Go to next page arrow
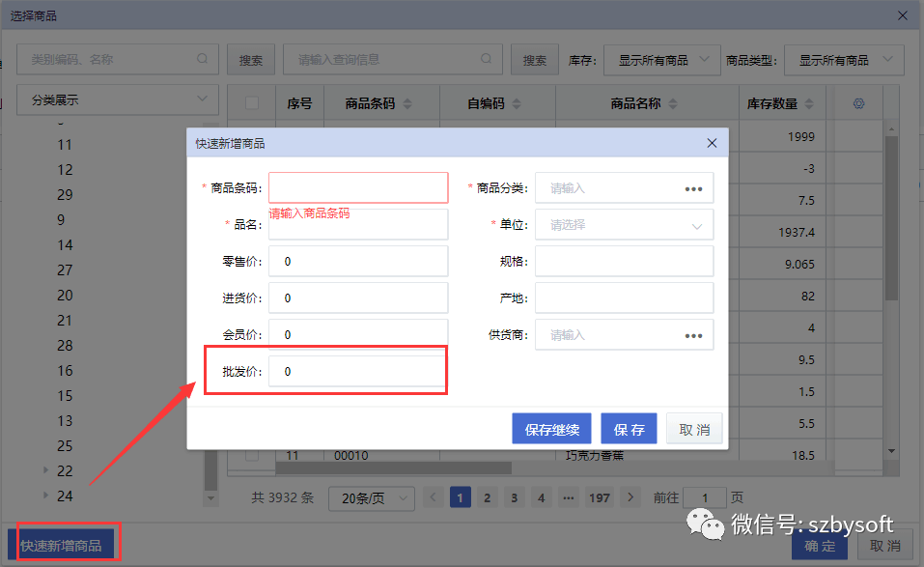The width and height of the screenshot is (924, 567). [x=630, y=497]
